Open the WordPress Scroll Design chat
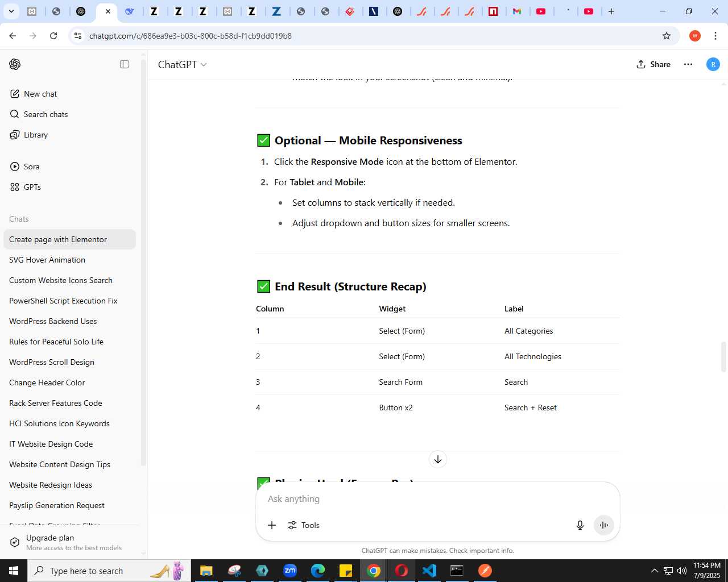The image size is (728, 582). point(69,362)
